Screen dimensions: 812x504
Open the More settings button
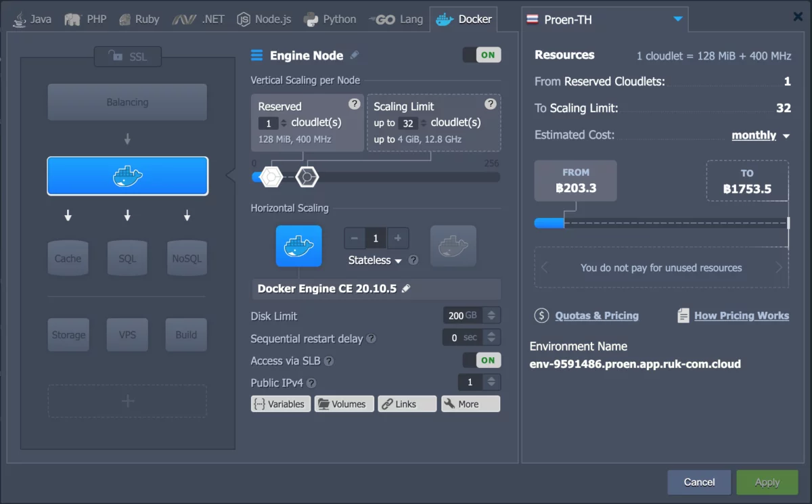click(471, 404)
